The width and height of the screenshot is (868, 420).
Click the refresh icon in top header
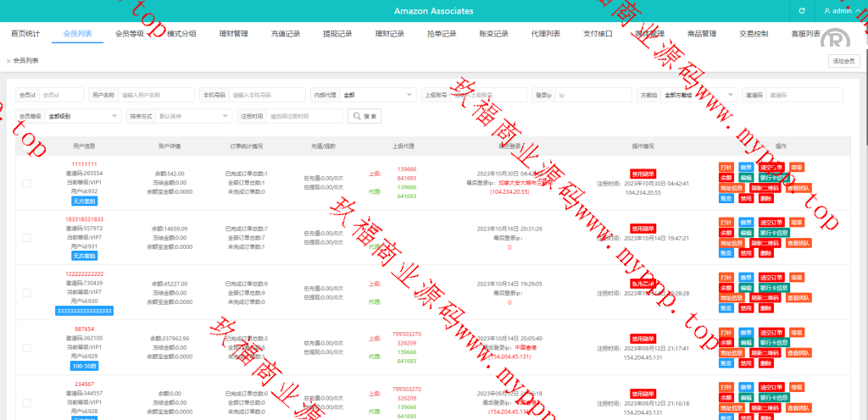coord(802,11)
